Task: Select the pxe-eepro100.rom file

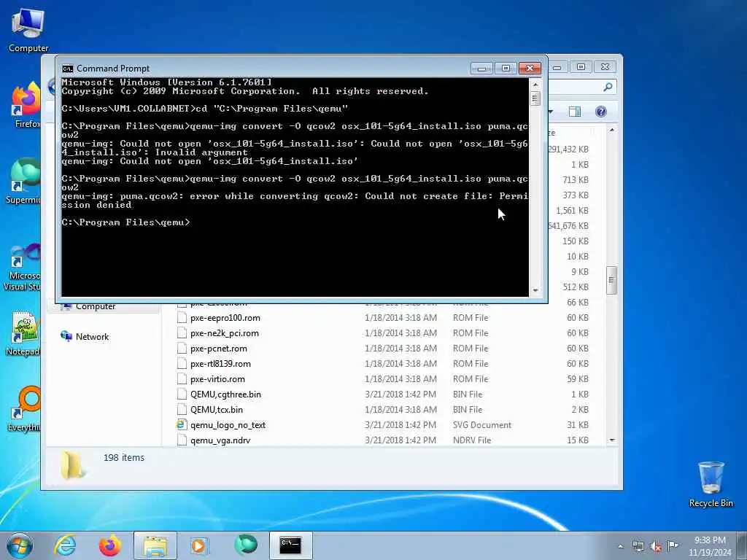Action: tap(225, 318)
